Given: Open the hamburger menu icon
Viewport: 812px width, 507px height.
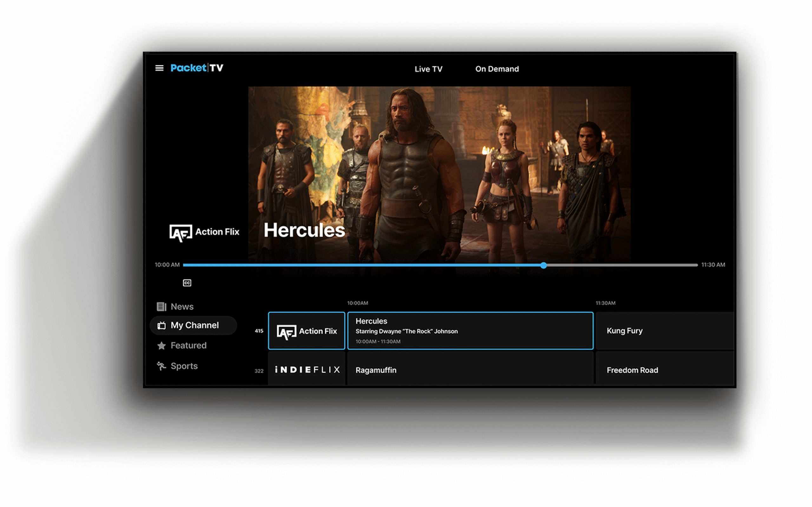Looking at the screenshot, I should [x=160, y=68].
